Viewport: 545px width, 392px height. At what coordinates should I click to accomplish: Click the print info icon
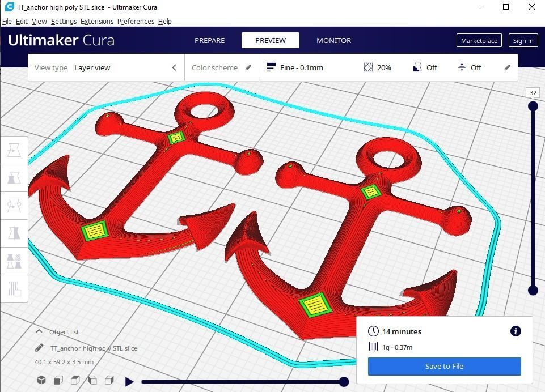[516, 331]
